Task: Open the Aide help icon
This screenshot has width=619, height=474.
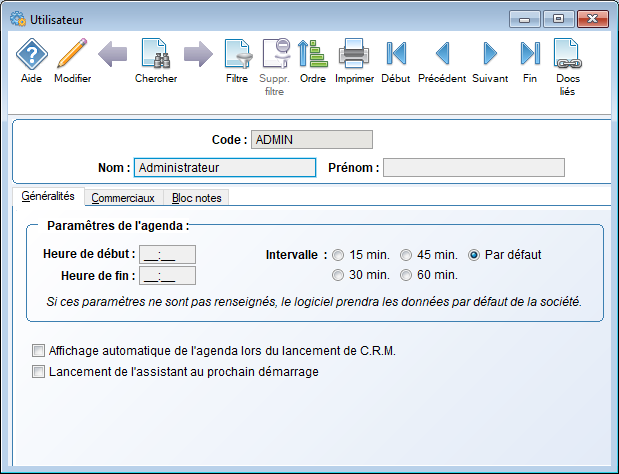Action: [32, 58]
